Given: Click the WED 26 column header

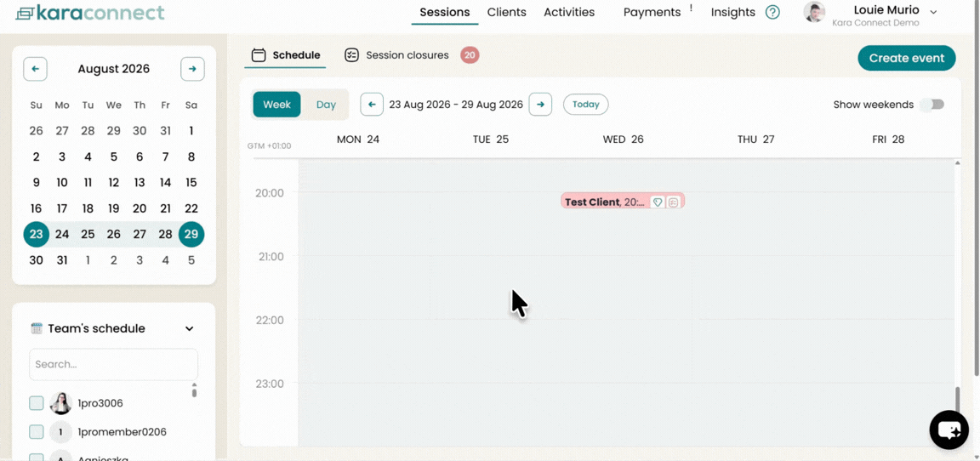Looking at the screenshot, I should tap(623, 139).
